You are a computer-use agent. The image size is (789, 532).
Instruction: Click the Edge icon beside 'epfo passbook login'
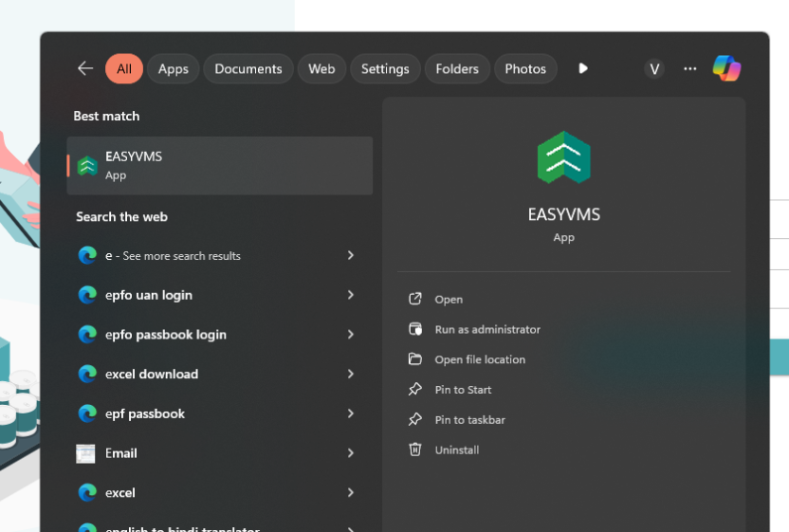point(87,334)
